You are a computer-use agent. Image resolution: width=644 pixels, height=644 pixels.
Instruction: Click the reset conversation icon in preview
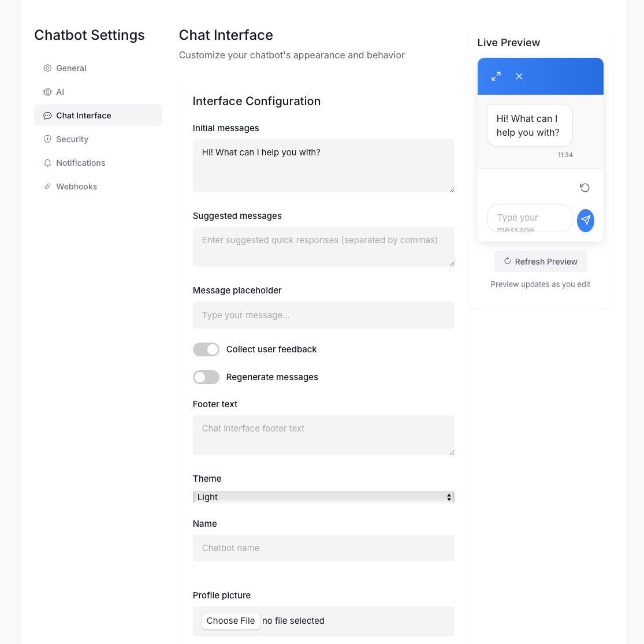[585, 188]
